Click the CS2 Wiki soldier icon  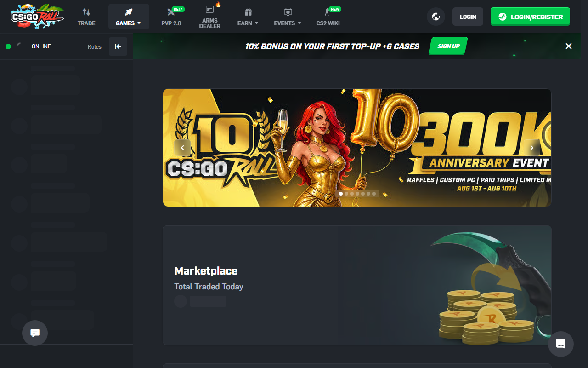pyautogui.click(x=327, y=12)
